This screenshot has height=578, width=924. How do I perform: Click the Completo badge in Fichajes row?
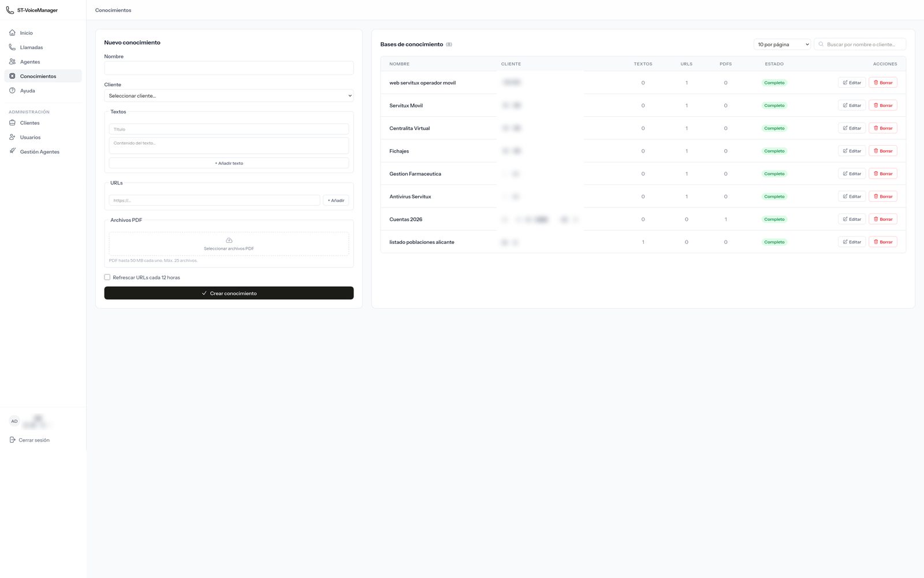click(774, 151)
